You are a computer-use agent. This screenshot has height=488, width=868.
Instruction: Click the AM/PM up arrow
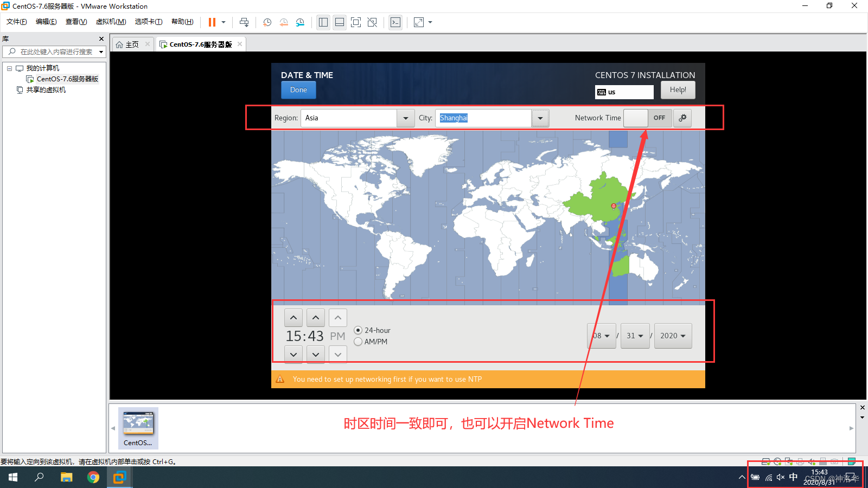(338, 318)
